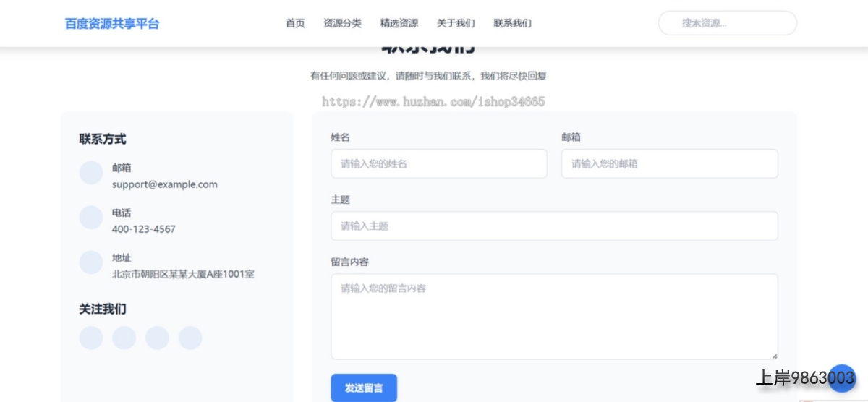Viewport: 868px width, 402px height.
Task: Click the location icon beside 地址
Action: [91, 262]
